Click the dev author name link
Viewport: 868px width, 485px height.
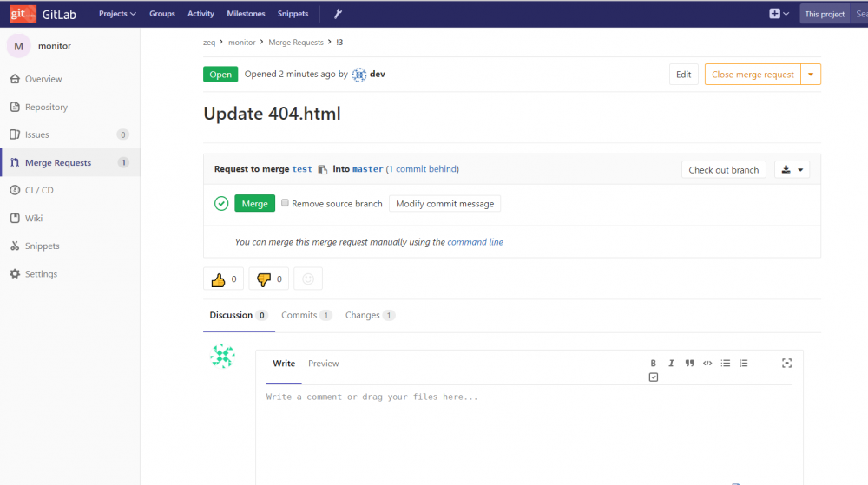pyautogui.click(x=378, y=74)
